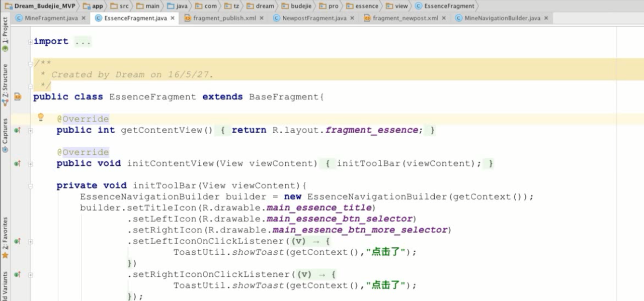This screenshot has height=301, width=644.
Task: Toggle fold at setLeftIconOnClickListener lambda
Action: [31, 241]
